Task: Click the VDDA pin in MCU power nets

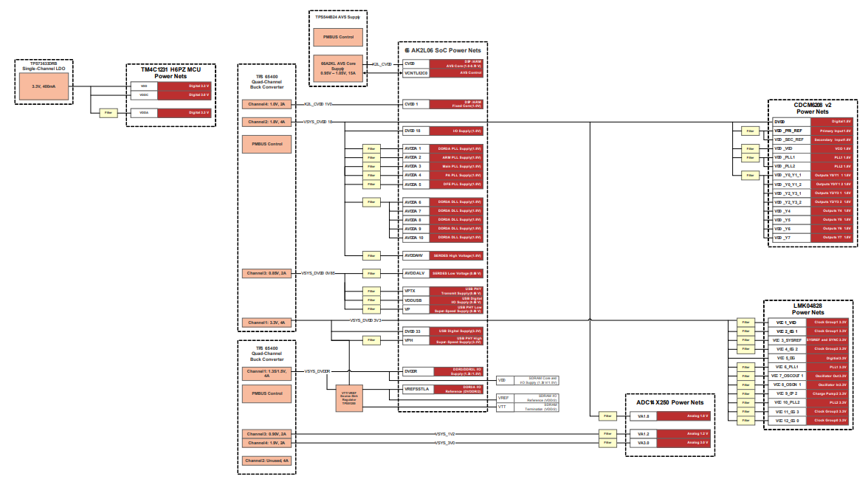Action: (x=144, y=113)
